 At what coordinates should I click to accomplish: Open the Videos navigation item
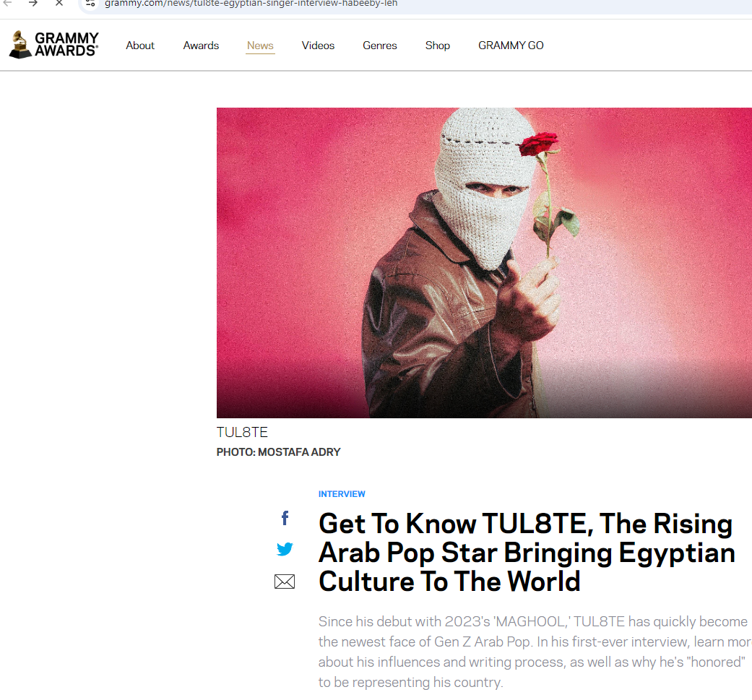[x=318, y=46]
